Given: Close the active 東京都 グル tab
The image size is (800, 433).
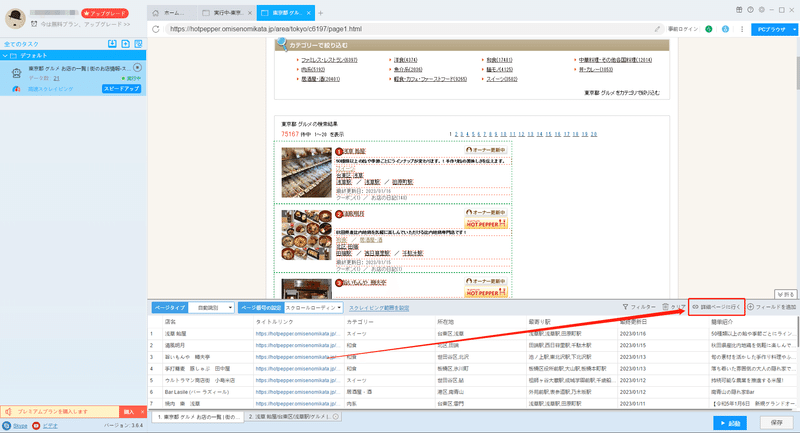Looking at the screenshot, I should point(310,13).
